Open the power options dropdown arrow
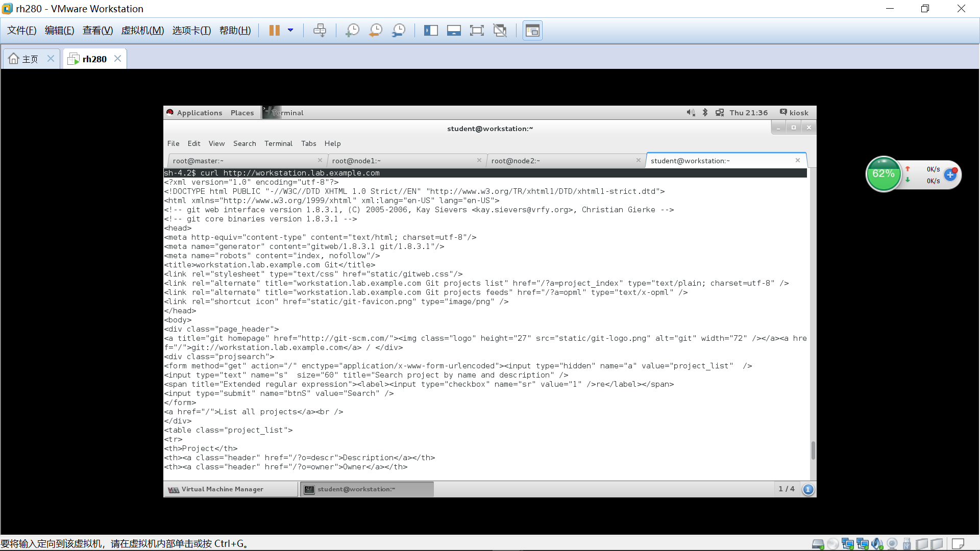Image resolution: width=980 pixels, height=551 pixels. point(290,31)
